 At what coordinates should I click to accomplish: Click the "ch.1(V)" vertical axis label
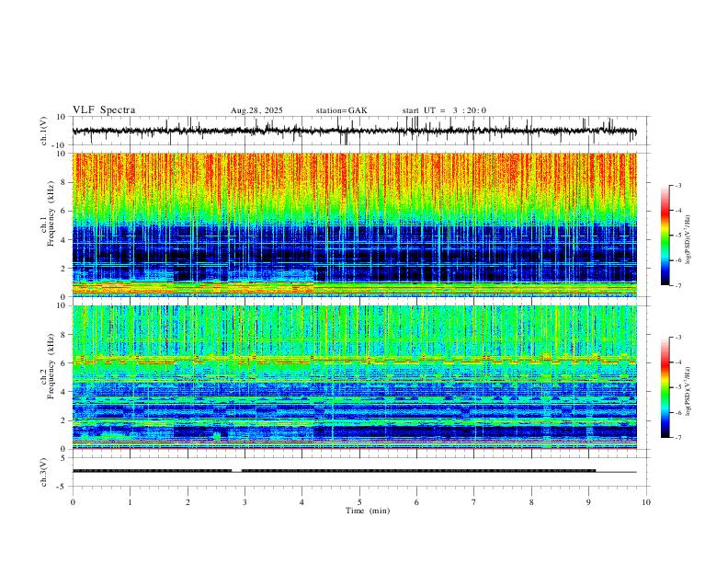click(x=44, y=131)
